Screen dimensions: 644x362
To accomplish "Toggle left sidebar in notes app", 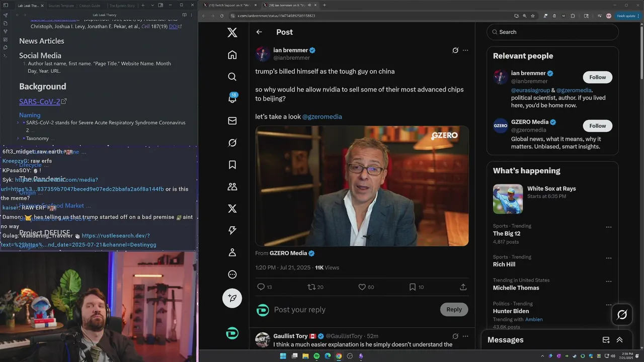I will pos(5,6).
